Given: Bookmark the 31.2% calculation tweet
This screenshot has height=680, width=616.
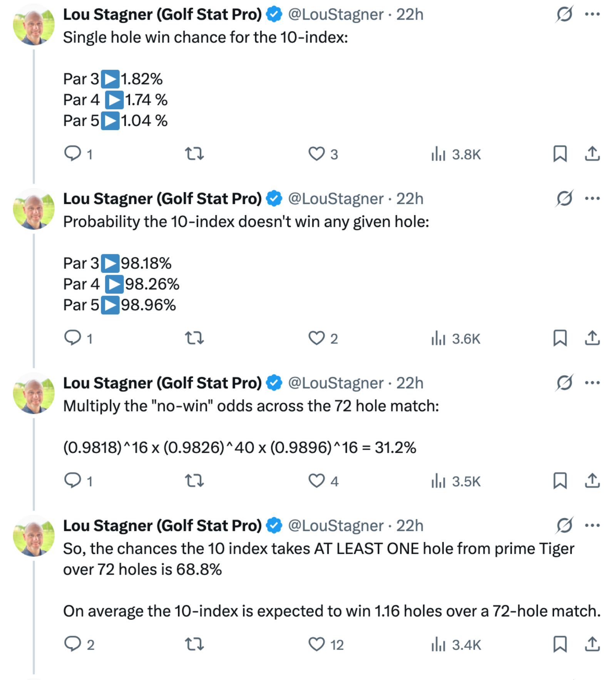Looking at the screenshot, I should pyautogui.click(x=561, y=480).
